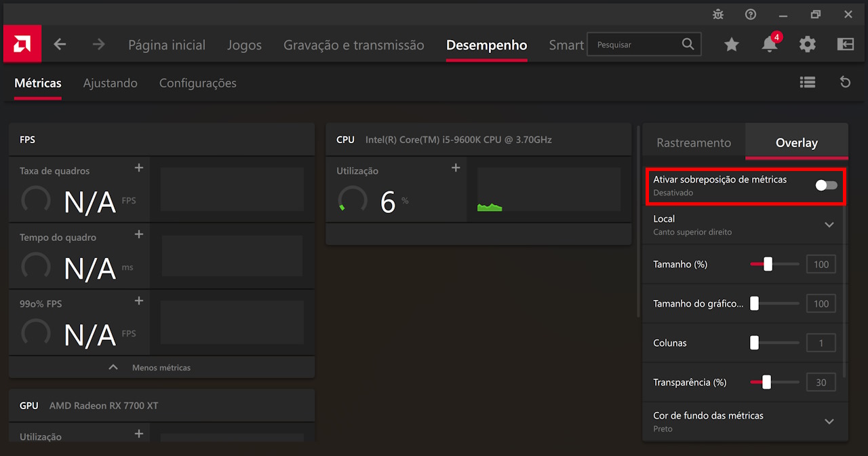Screen dimensions: 868x456
Task: Select the Desempenho tab
Action: 486,45
